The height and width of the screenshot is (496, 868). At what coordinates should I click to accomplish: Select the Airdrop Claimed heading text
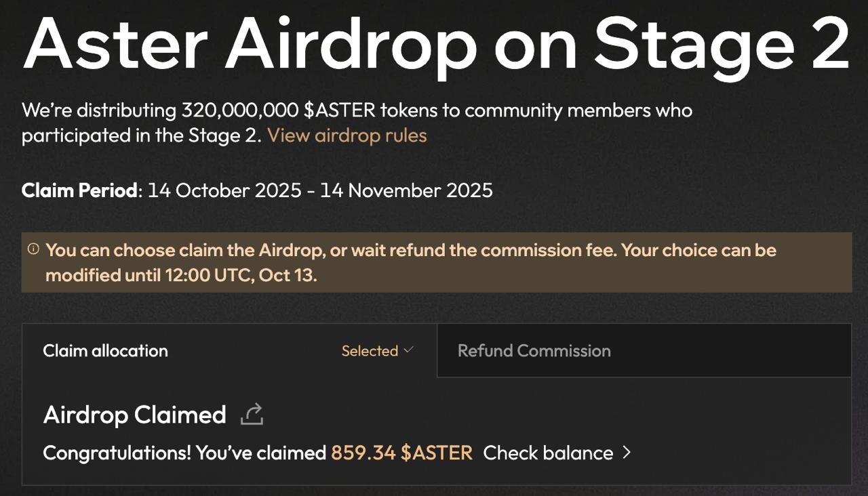click(135, 415)
